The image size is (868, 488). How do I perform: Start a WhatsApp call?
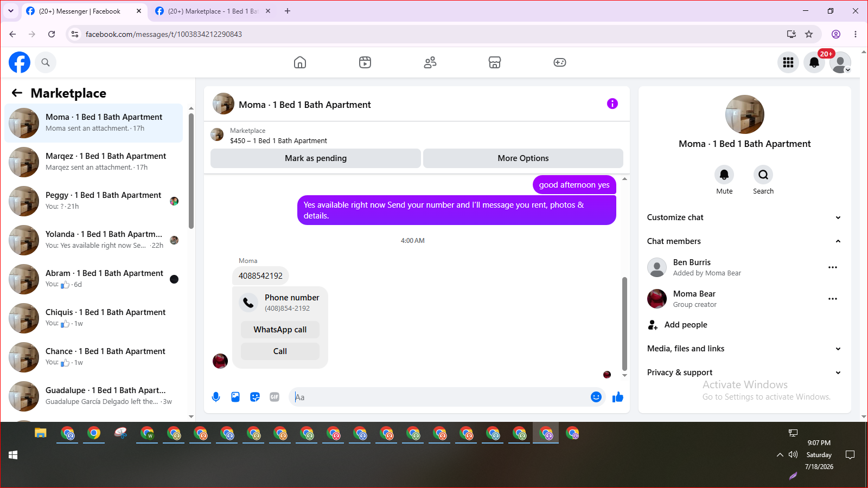pos(280,330)
